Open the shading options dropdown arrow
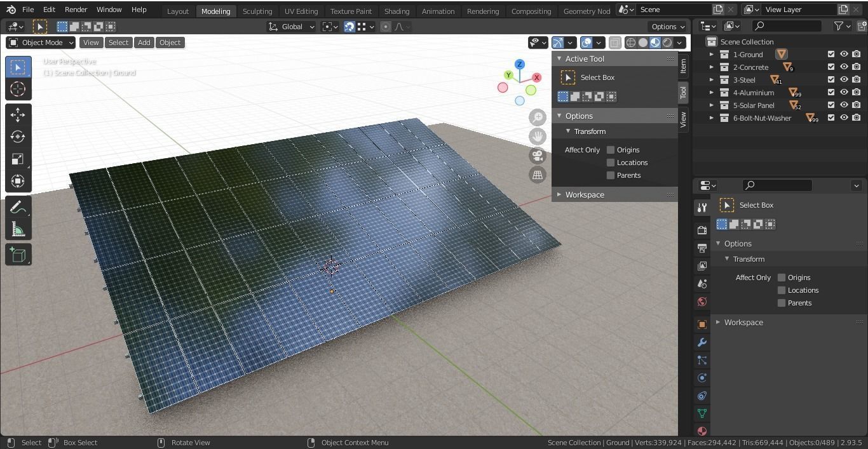Image resolution: width=868 pixels, height=449 pixels. (x=680, y=43)
